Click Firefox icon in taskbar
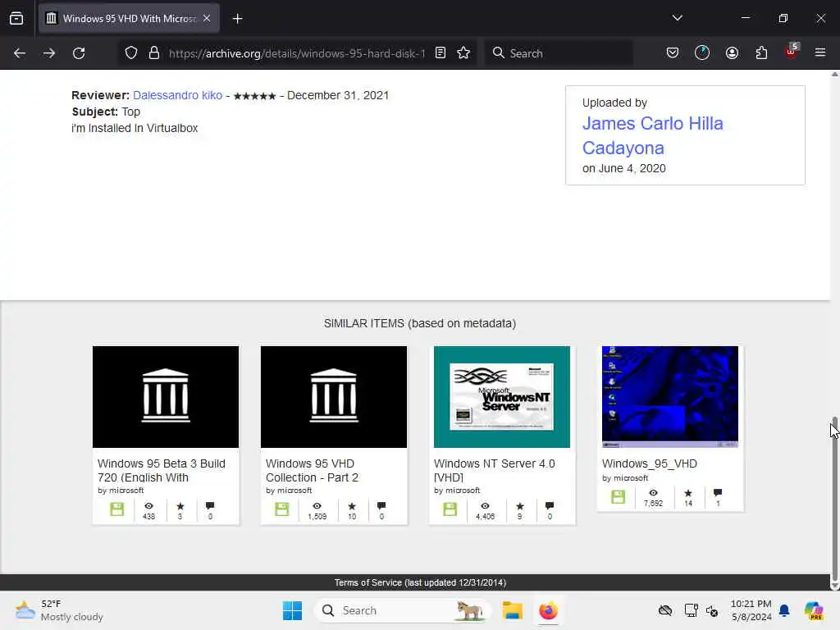Viewport: 840px width, 630px height. [548, 610]
